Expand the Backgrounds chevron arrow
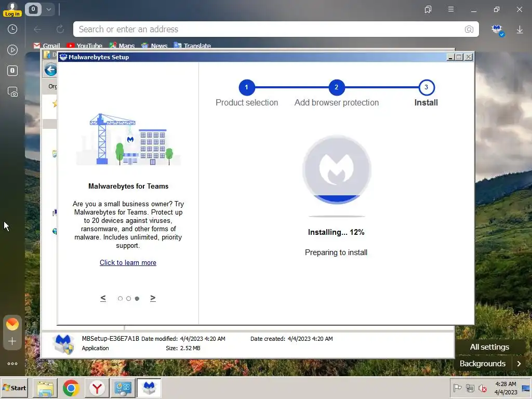This screenshot has height=399, width=532. [519, 364]
